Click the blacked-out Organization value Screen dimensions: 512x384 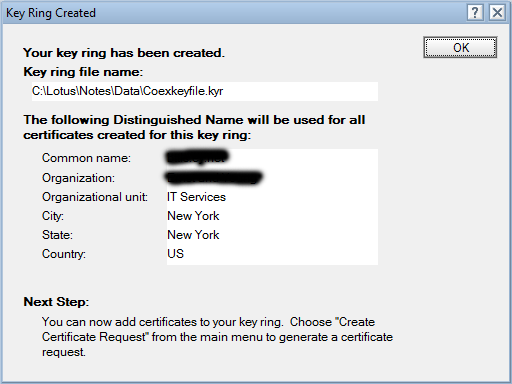[x=214, y=177]
